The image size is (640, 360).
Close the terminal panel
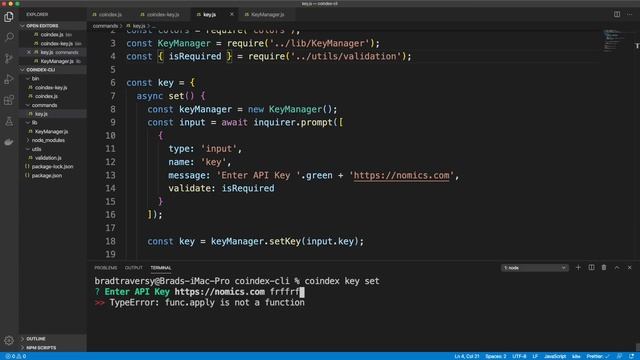point(629,267)
